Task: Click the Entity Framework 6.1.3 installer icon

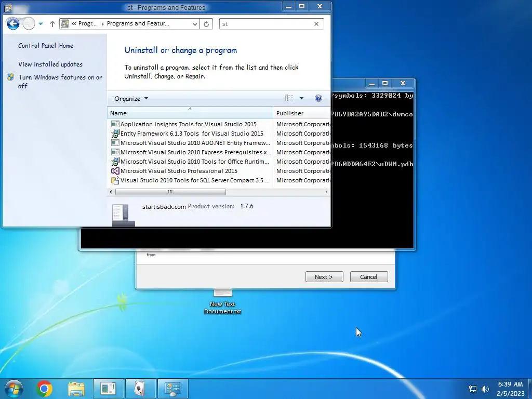Action: click(115, 134)
